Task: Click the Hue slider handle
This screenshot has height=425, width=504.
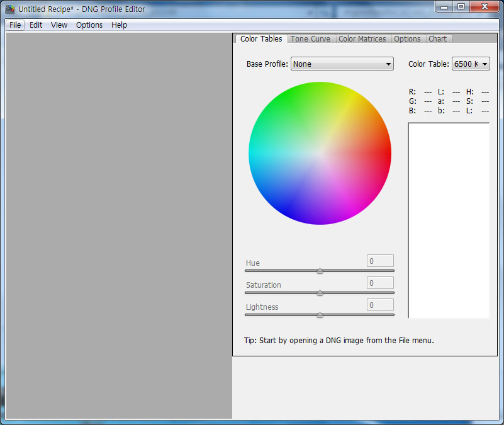Action: 320,271
